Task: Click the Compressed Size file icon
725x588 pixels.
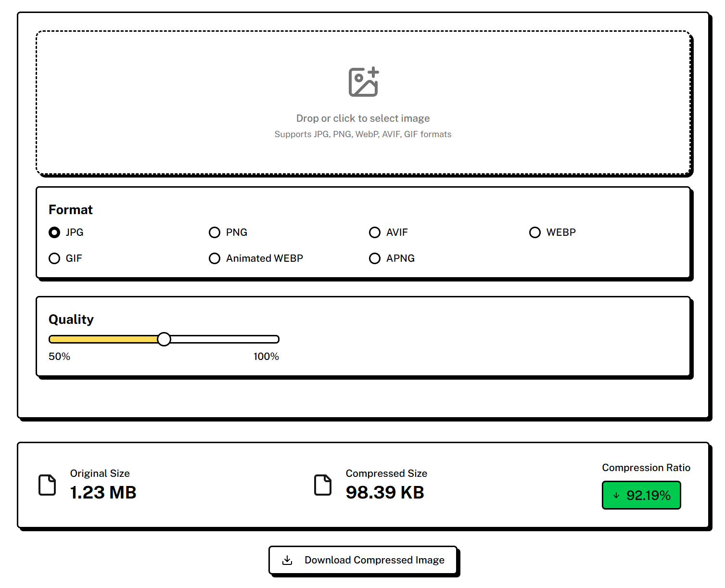Action: (x=323, y=485)
